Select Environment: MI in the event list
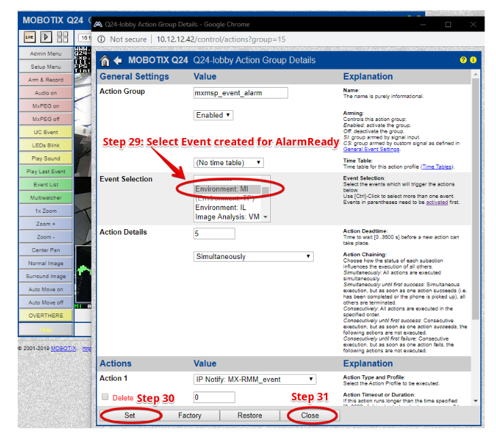 227,189
